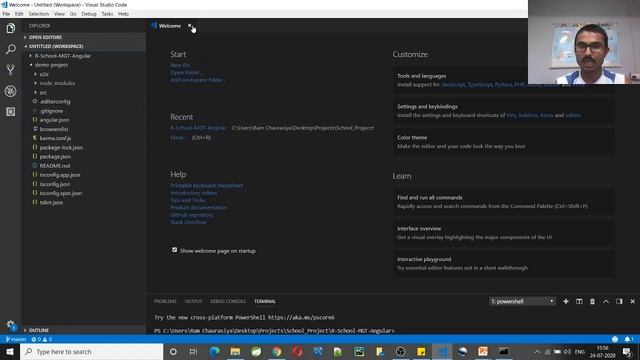Open the feedback smiley in status bar

coord(615,339)
